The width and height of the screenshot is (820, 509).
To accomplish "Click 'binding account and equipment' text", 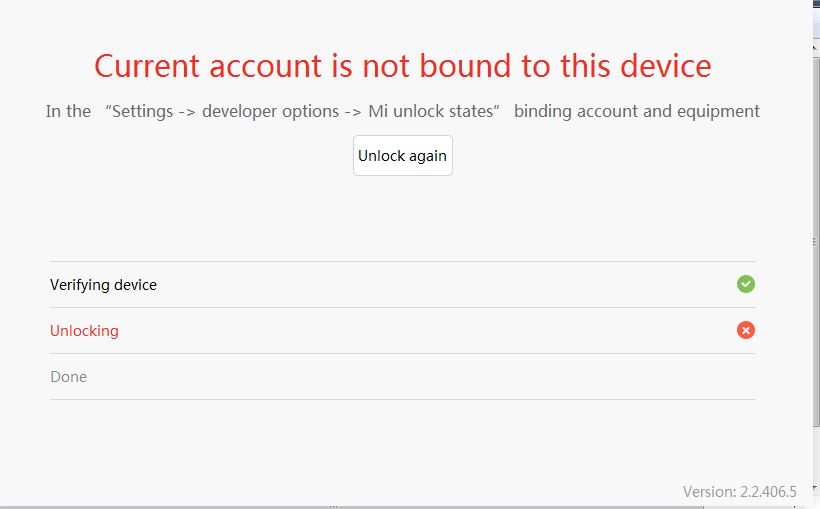I will coord(637,111).
